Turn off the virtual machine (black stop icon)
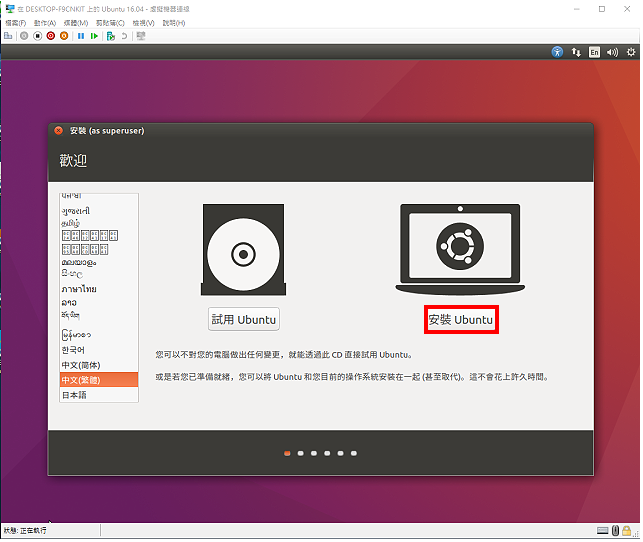Screen dimensions: 643x542 37,36
